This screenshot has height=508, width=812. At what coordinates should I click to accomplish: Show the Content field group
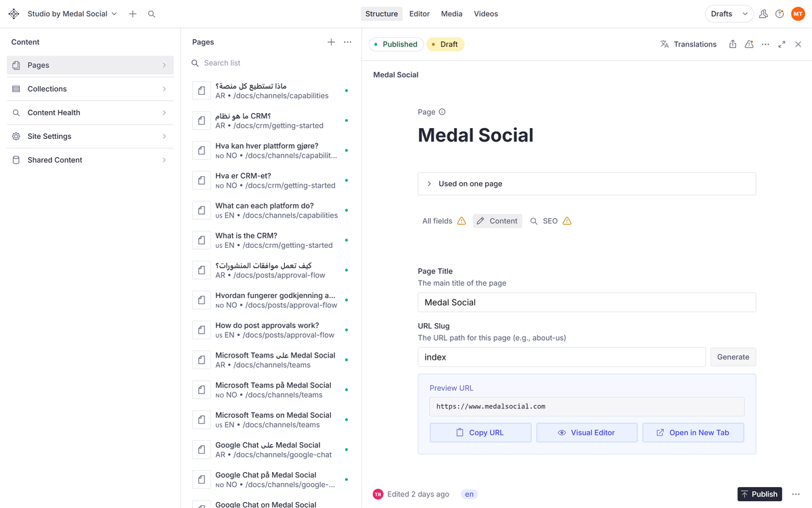[x=497, y=221]
